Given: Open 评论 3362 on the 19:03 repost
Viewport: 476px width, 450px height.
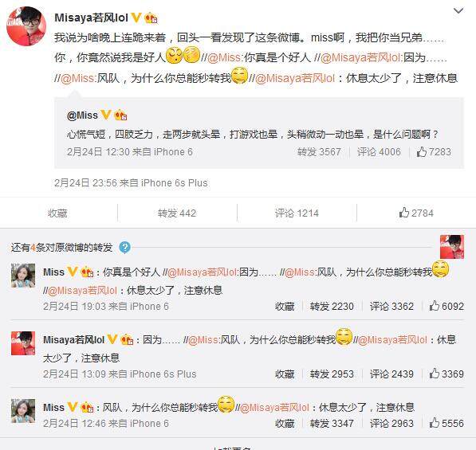Looking at the screenshot, I should [x=391, y=306].
